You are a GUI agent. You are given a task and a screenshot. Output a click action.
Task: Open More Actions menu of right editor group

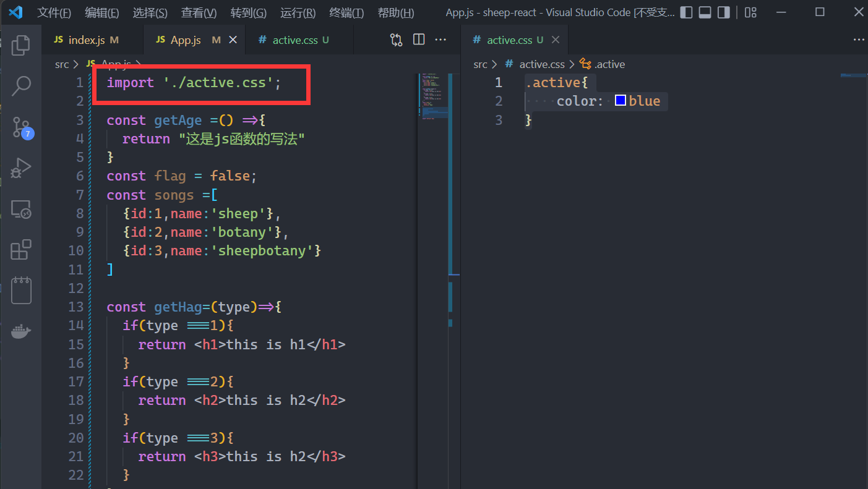859,40
